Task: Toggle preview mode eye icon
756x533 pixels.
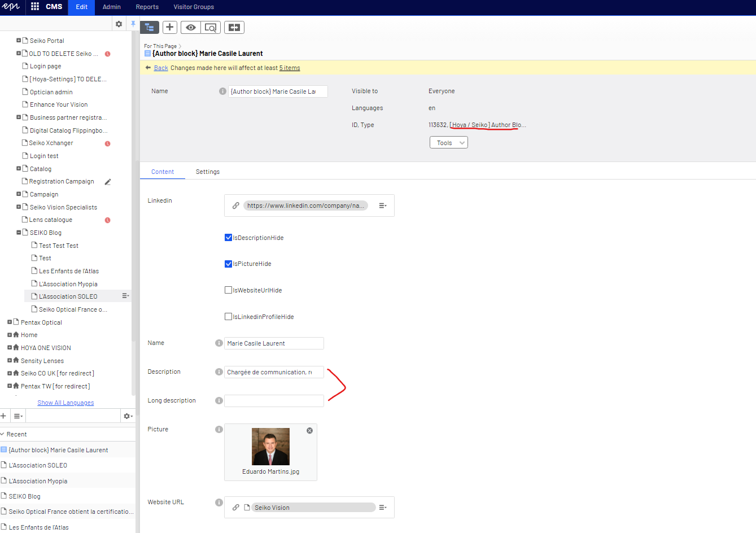Action: pyautogui.click(x=191, y=27)
